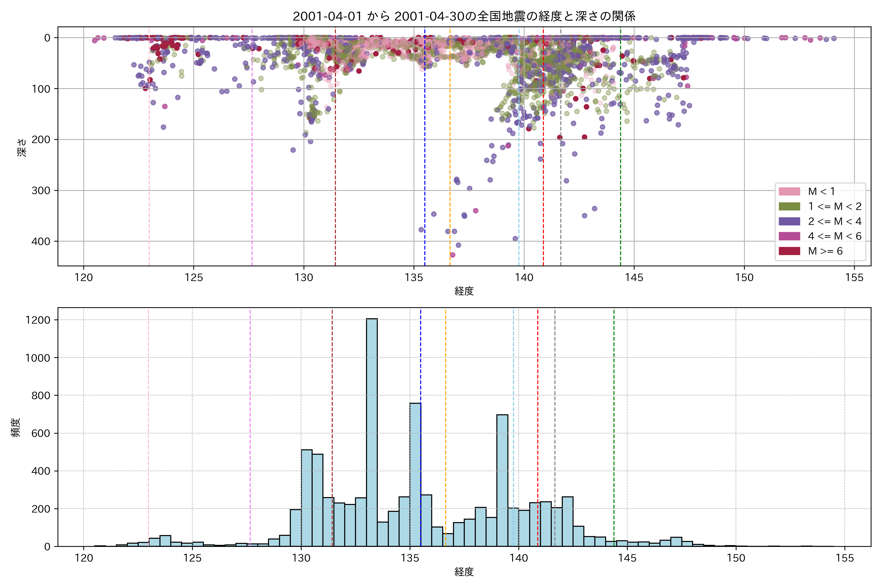This screenshot has height=588, width=882.
Task: Click the 経度 label under the histogram
Action: (464, 572)
